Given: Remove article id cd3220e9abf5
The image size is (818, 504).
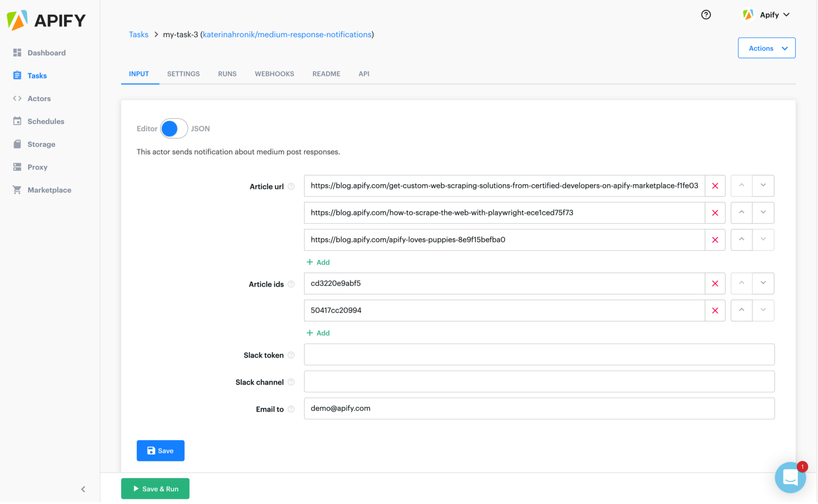Looking at the screenshot, I should pos(715,284).
